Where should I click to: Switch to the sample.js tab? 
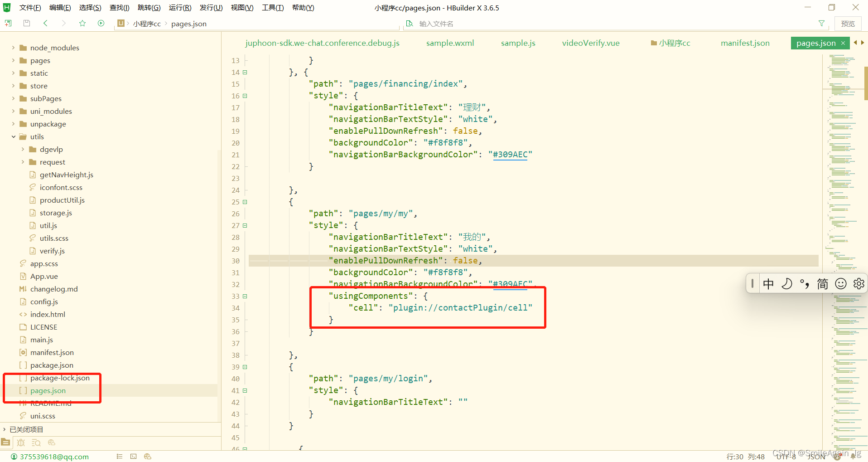(x=518, y=43)
